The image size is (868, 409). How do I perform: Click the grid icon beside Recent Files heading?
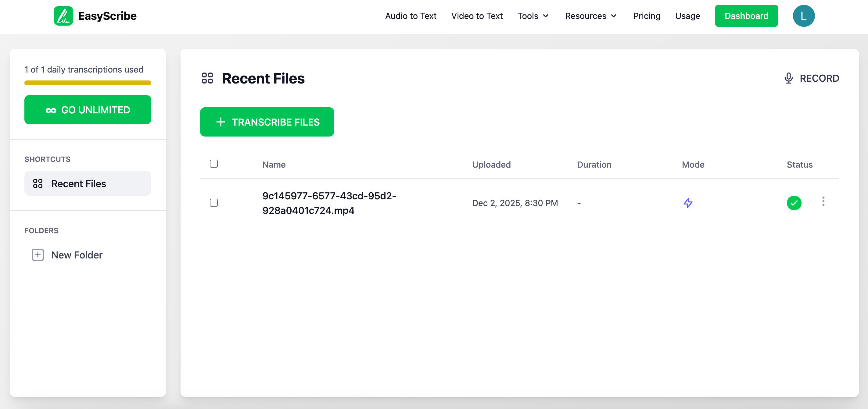[x=208, y=78]
